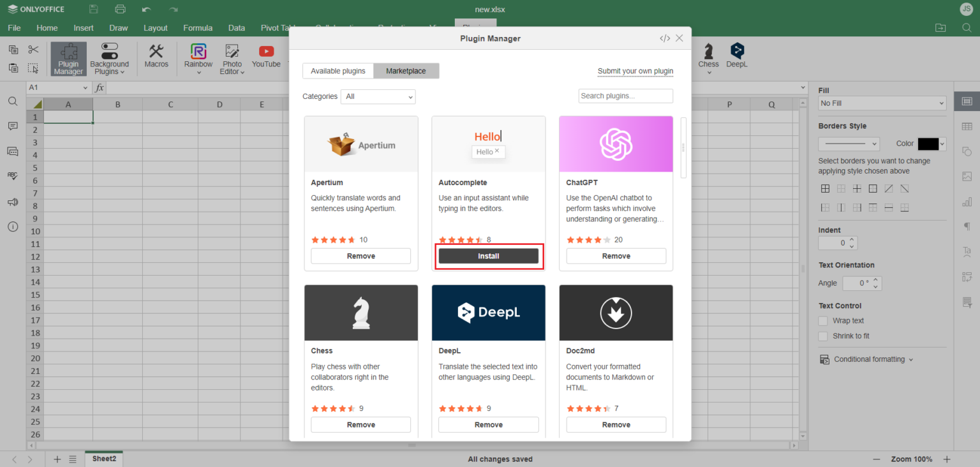Launch the YouTube plugin icon
The width and height of the screenshot is (980, 467).
tap(266, 56)
